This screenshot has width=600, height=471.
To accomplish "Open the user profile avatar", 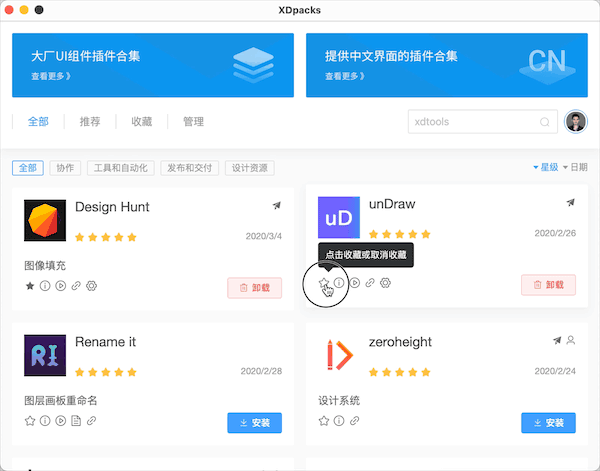I will pos(576,122).
